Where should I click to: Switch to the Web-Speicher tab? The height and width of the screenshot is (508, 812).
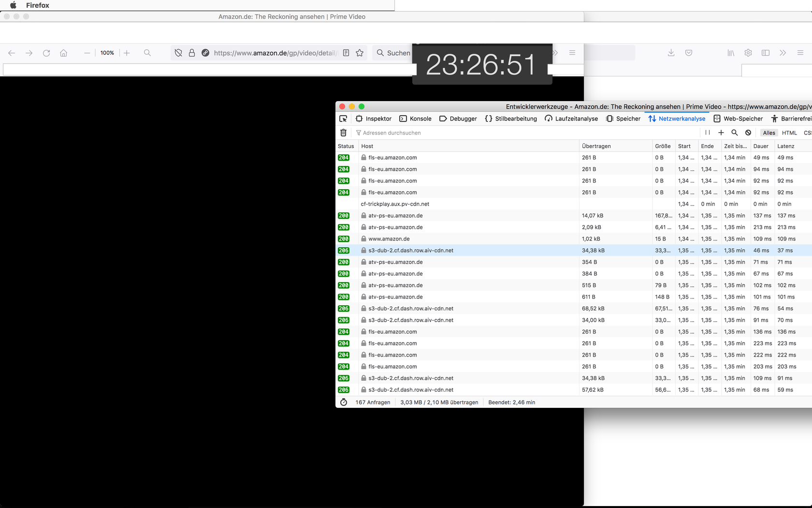pos(738,119)
